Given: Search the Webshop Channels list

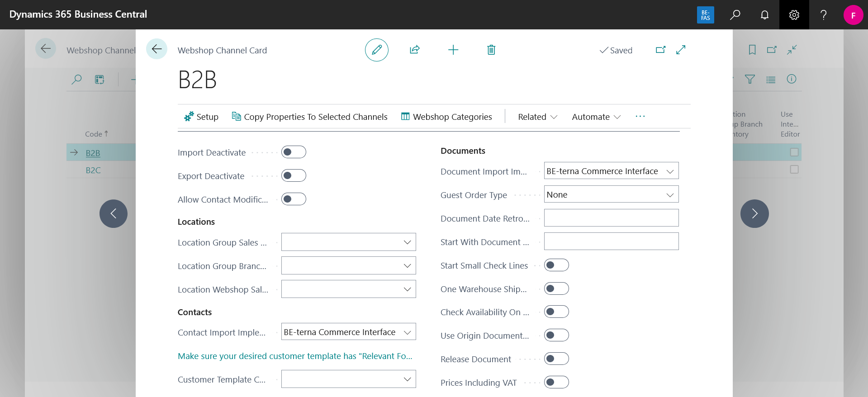Looking at the screenshot, I should click(x=77, y=80).
